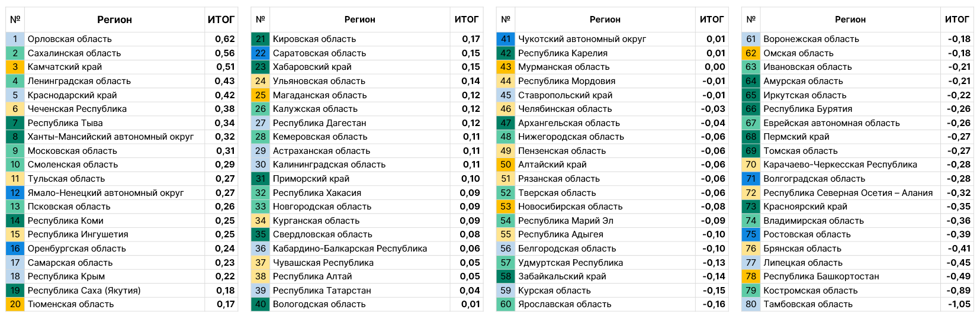This screenshot has width=980, height=319.
Task: Click Республика Северная Осетия – Алания cell
Action: coord(848,193)
